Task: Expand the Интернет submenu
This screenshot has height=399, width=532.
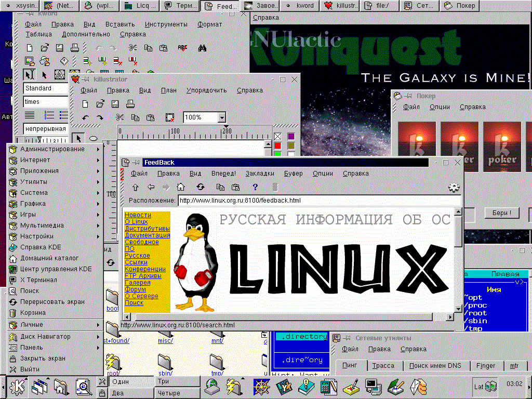Action: tap(55, 160)
